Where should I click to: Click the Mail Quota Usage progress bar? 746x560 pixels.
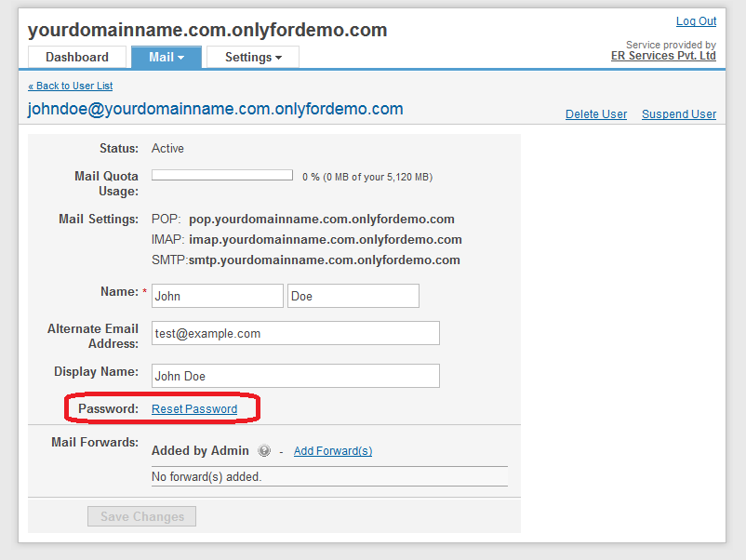222,175
